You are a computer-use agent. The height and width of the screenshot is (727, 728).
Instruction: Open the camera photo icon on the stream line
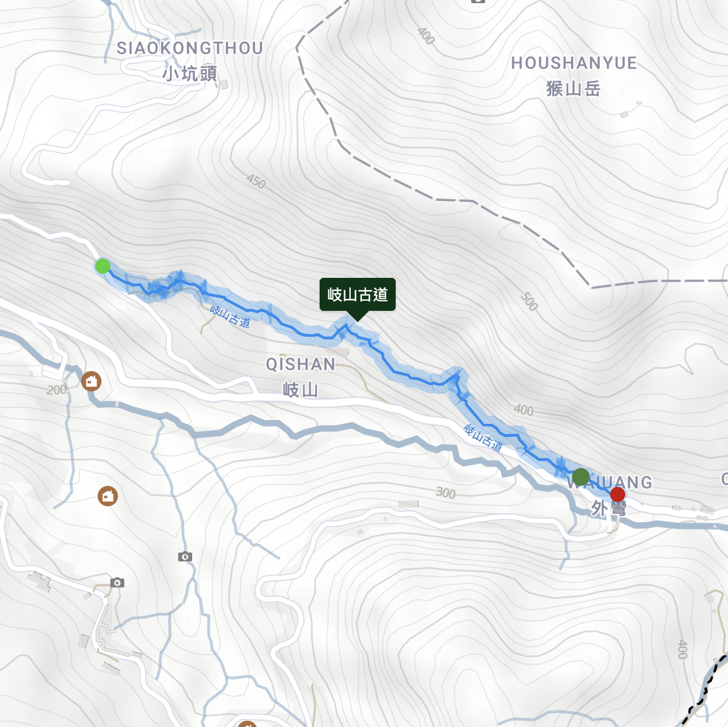click(185, 556)
